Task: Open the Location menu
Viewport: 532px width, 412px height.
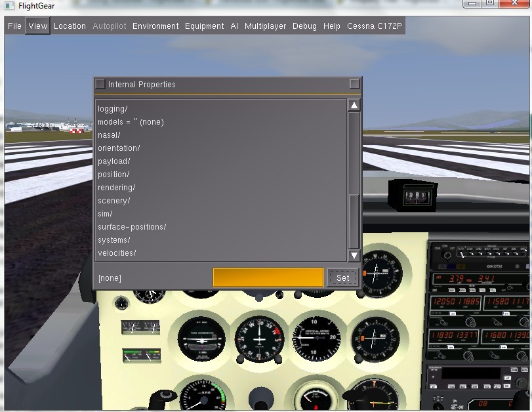Action: [70, 26]
